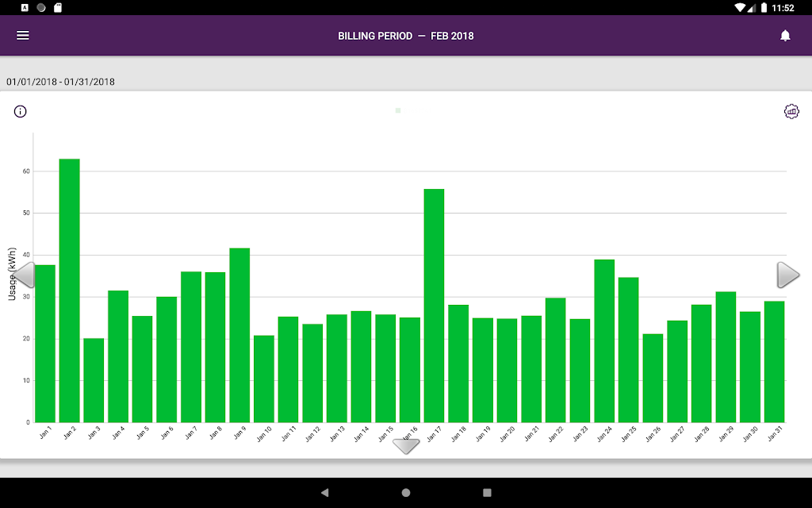Tap the Jan 31 usage bar

pyautogui.click(x=774, y=361)
